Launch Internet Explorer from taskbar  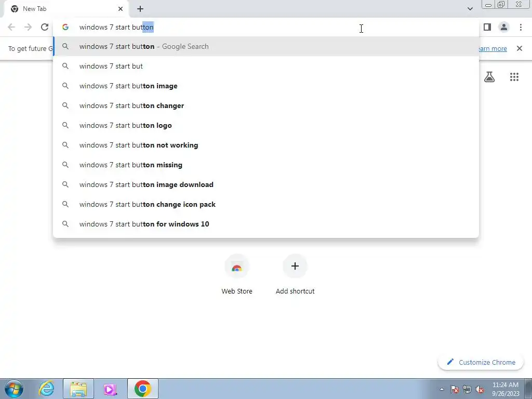(x=46, y=389)
